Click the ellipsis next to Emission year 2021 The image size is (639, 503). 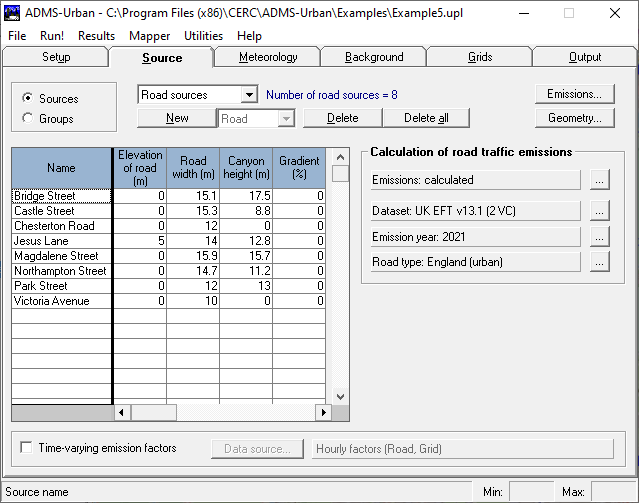tap(599, 237)
